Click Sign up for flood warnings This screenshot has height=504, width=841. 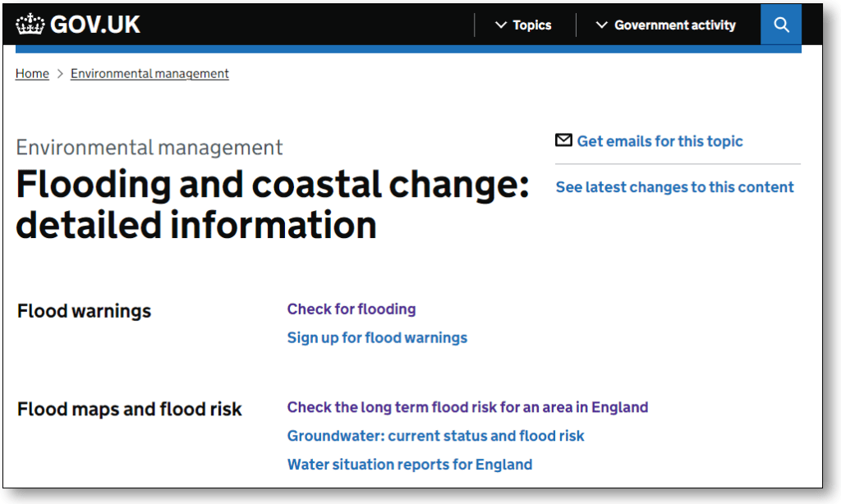(377, 338)
